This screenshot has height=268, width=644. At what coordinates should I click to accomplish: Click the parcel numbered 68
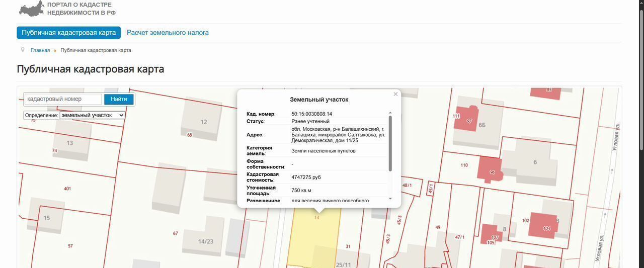tap(189, 135)
